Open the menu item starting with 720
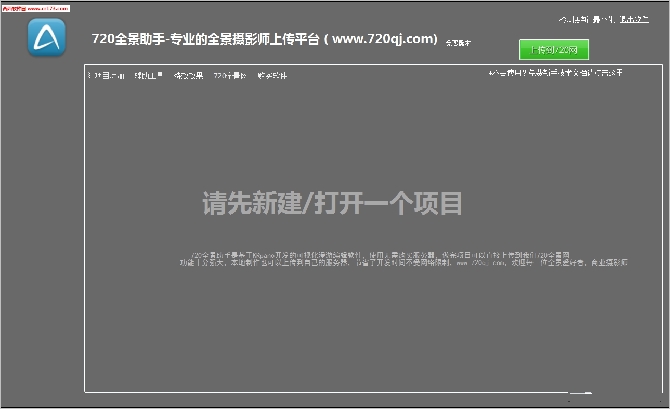The width and height of the screenshot is (670, 409). [x=229, y=76]
